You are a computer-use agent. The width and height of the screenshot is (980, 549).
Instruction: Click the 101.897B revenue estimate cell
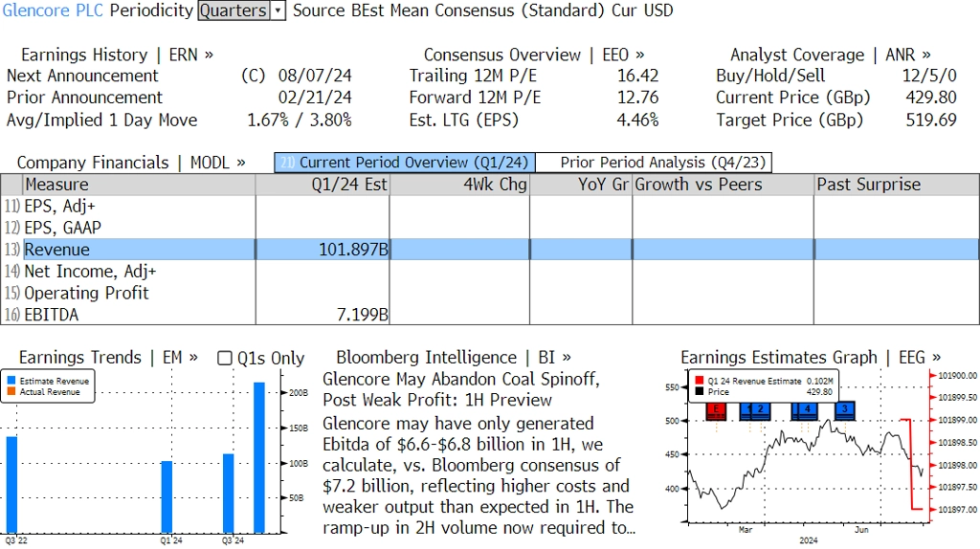click(323, 250)
